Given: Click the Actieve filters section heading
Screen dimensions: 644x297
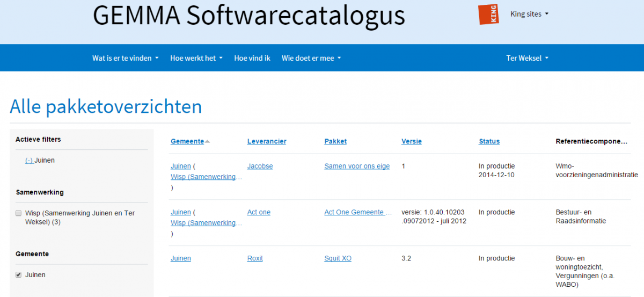Looking at the screenshot, I should 38,139.
